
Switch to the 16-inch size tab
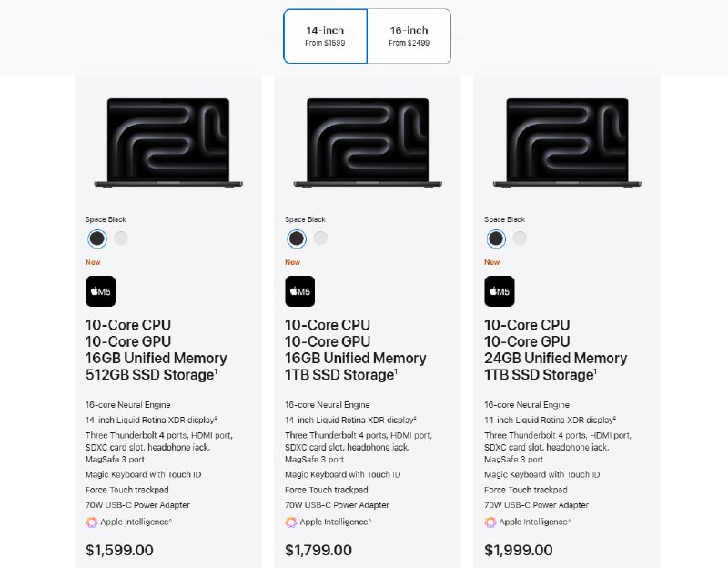click(x=409, y=36)
